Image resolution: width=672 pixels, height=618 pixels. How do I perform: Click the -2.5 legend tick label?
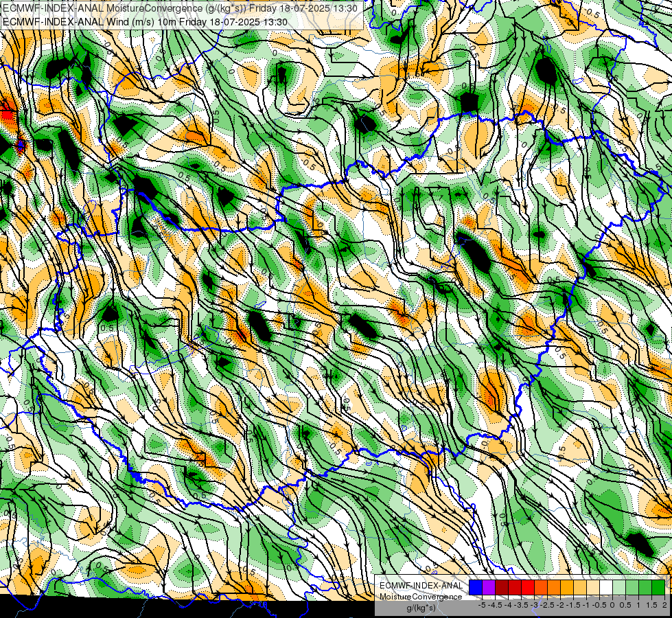pyautogui.click(x=547, y=605)
